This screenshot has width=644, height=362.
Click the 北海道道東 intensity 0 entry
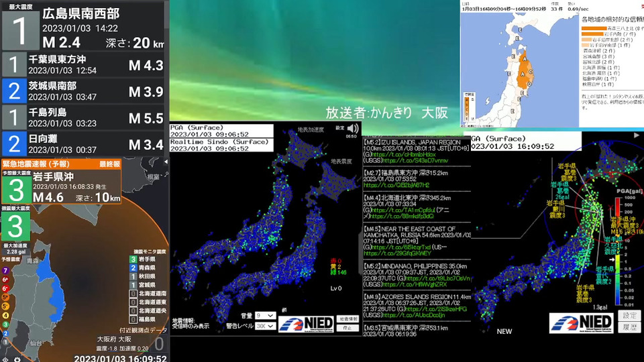click(148, 302)
